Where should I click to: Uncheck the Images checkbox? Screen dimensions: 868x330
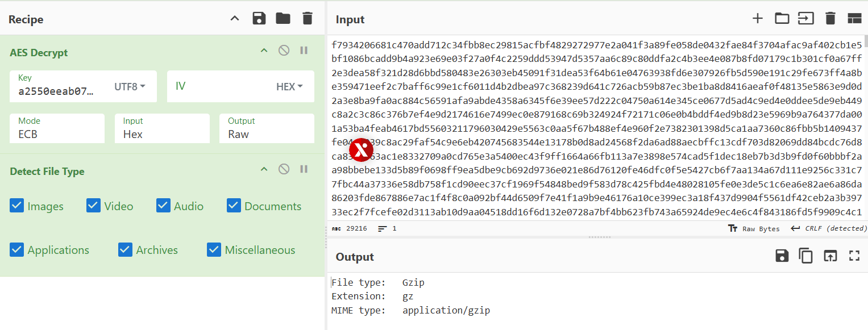(16, 206)
